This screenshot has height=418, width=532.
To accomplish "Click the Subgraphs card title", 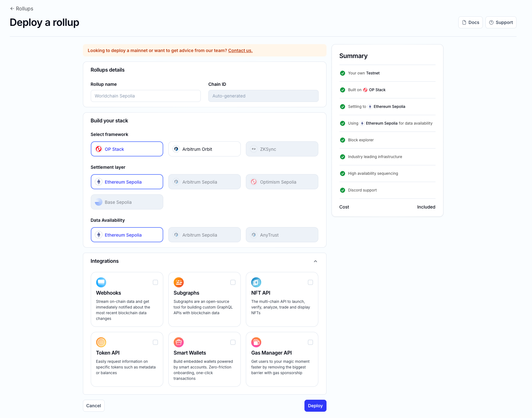I will (x=186, y=293).
